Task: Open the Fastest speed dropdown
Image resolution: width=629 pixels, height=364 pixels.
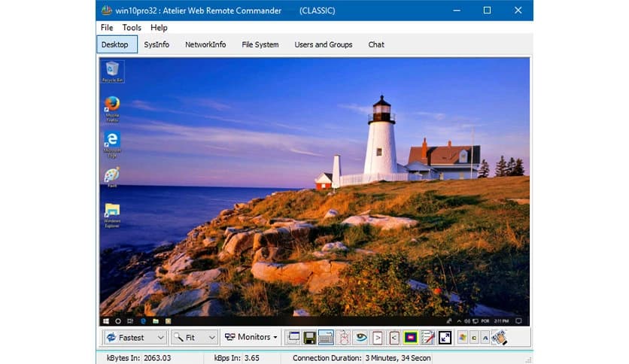Action: click(135, 338)
